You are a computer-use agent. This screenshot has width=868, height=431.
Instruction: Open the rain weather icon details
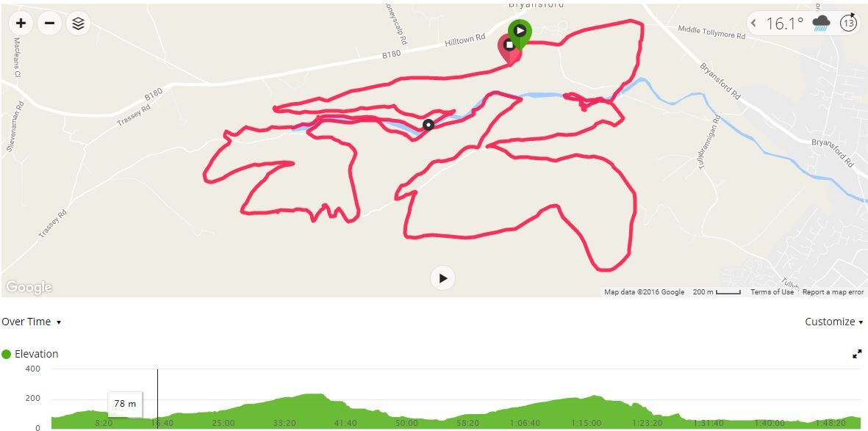821,23
